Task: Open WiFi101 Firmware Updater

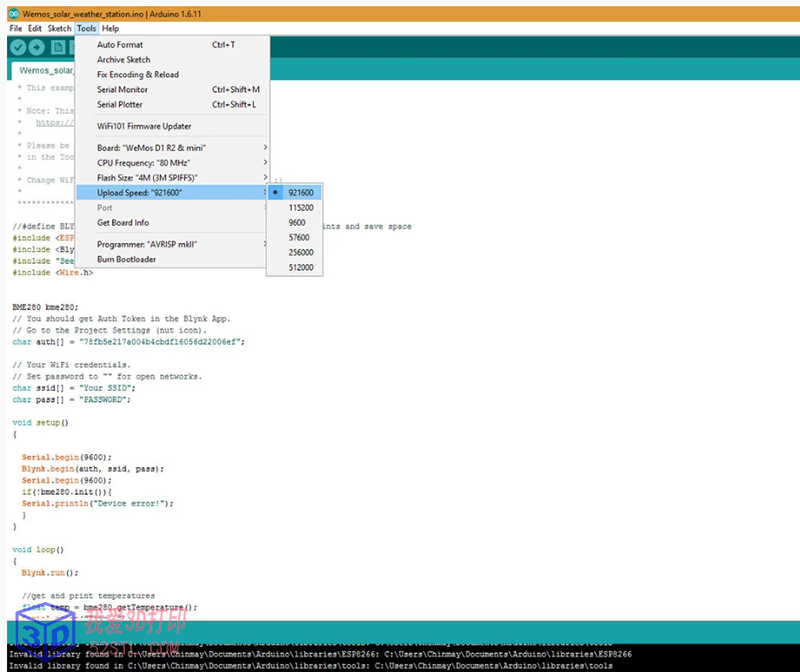Action: (x=172, y=126)
